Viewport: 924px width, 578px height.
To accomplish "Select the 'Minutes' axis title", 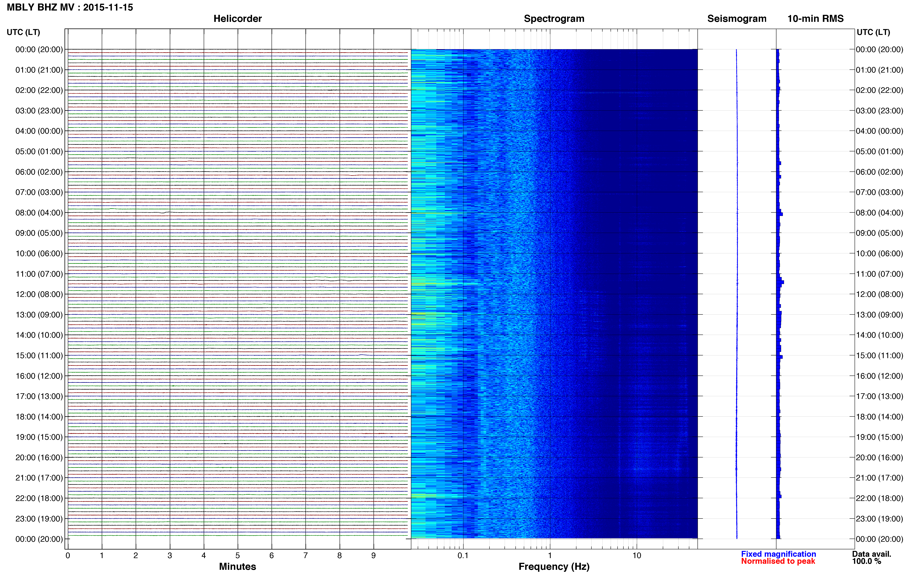I will coord(238,566).
